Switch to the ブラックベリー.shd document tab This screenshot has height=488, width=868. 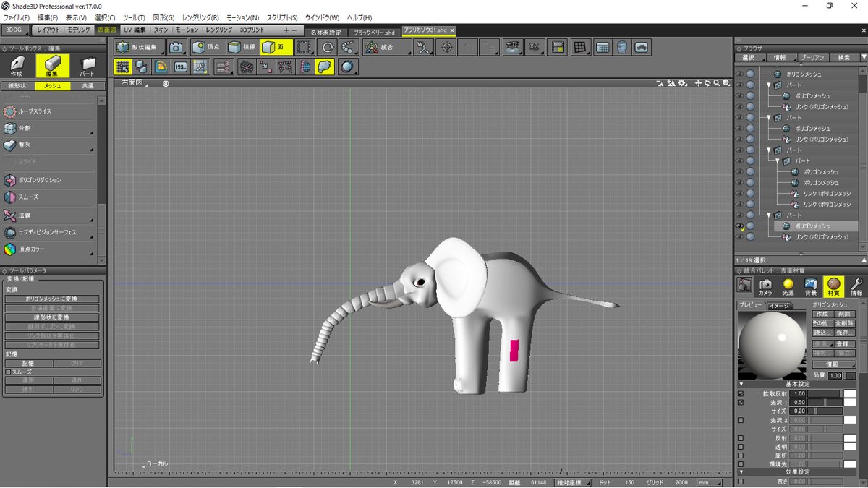point(374,33)
